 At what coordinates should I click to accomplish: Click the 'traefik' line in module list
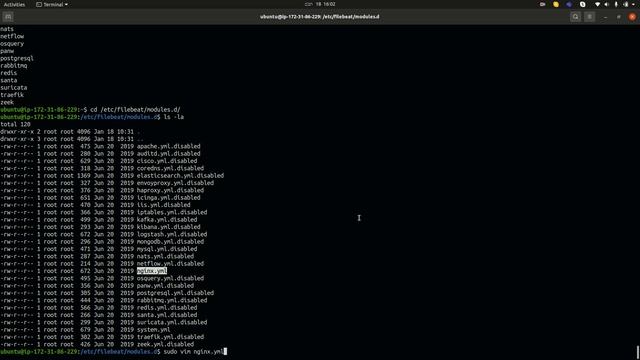(12, 95)
